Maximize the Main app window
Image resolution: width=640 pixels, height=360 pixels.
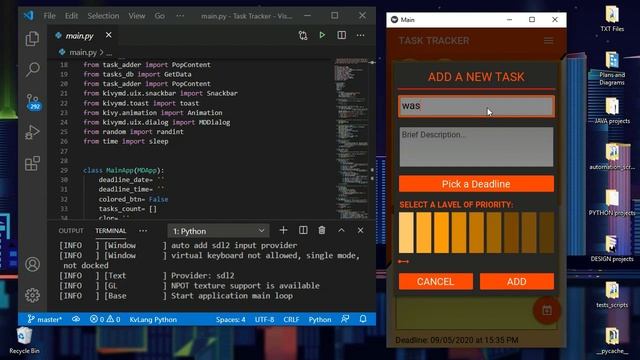click(x=532, y=20)
